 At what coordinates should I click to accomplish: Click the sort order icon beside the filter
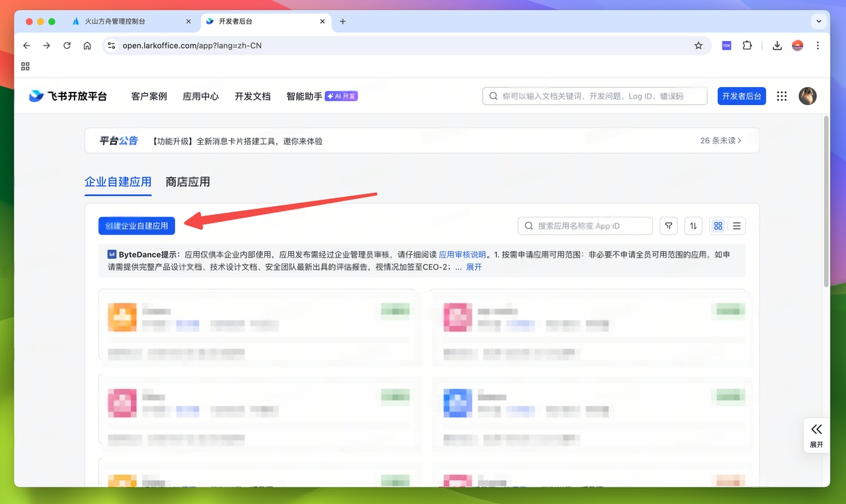[x=693, y=226]
